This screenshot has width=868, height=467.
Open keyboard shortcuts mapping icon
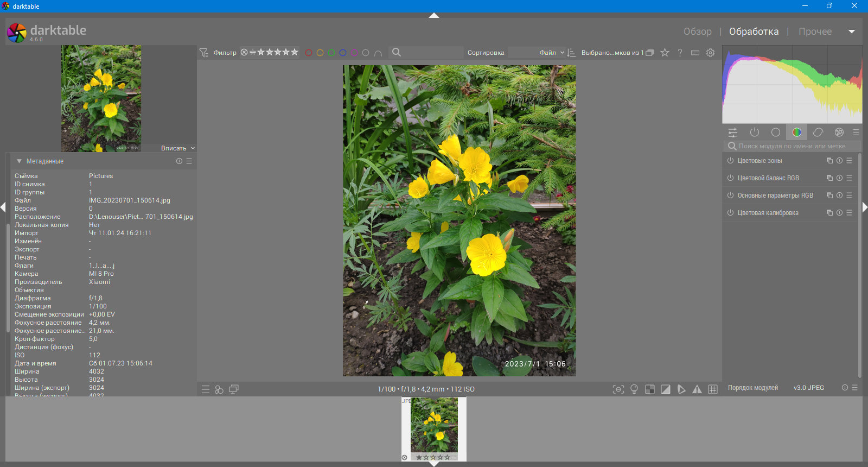tap(695, 53)
